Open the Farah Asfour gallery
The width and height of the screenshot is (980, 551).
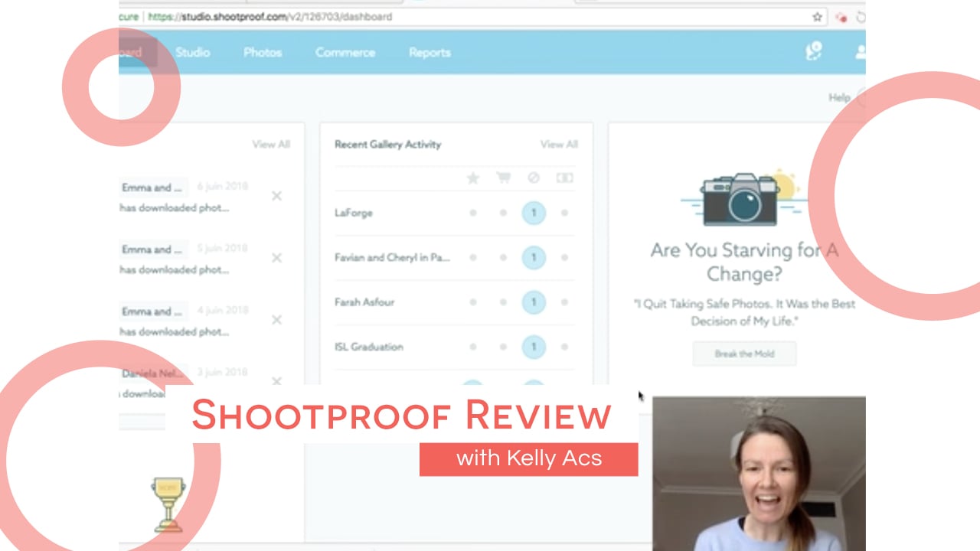364,302
